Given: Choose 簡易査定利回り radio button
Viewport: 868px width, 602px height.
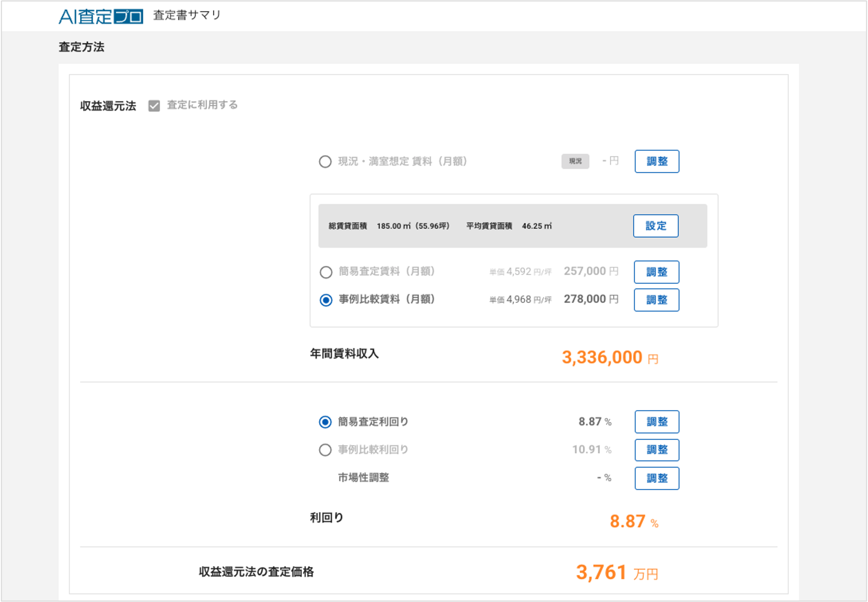Looking at the screenshot, I should click(325, 422).
